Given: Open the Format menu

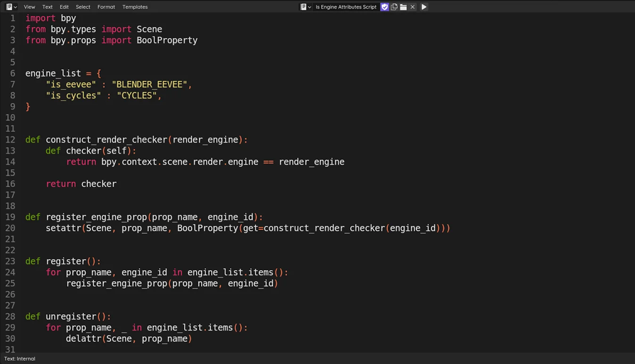Looking at the screenshot, I should click(x=106, y=7).
